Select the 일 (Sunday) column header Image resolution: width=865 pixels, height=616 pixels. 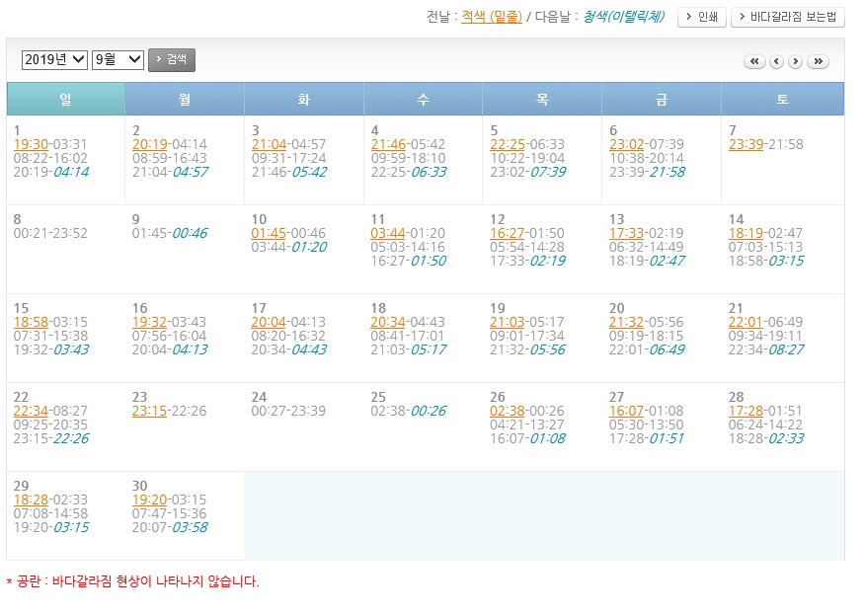pyautogui.click(x=65, y=100)
